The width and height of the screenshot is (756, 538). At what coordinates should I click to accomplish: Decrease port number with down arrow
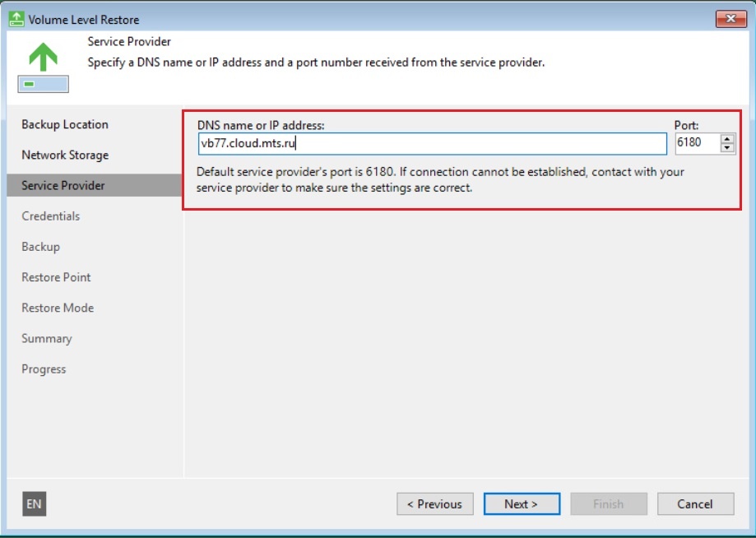727,148
